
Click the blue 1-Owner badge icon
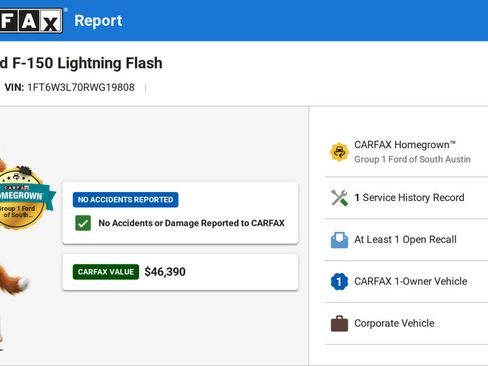click(339, 282)
